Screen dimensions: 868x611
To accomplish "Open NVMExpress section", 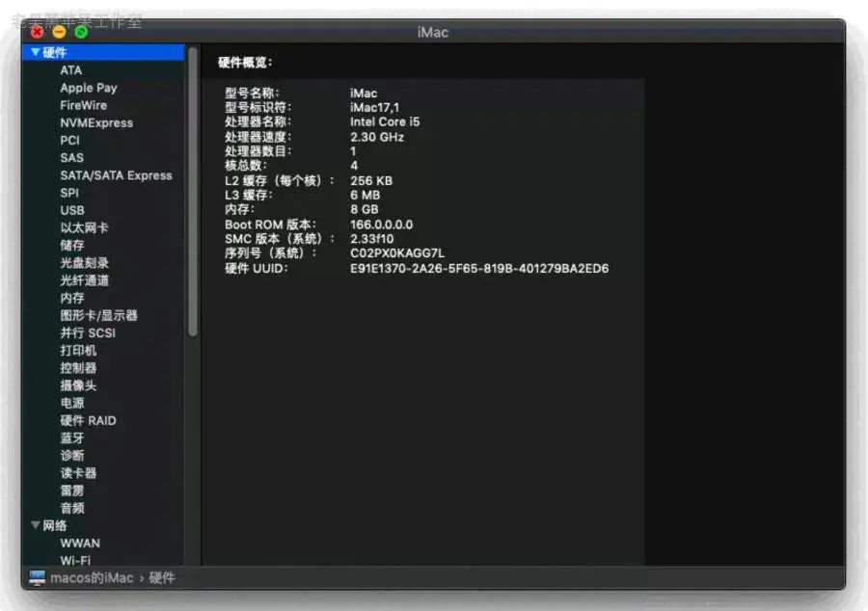I will coord(96,122).
